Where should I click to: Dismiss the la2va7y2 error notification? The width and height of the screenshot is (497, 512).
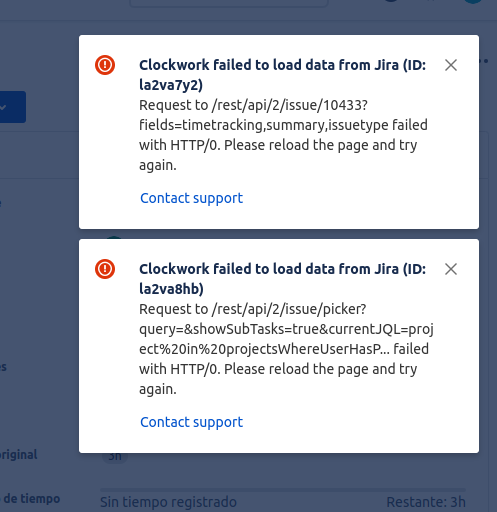(x=451, y=65)
